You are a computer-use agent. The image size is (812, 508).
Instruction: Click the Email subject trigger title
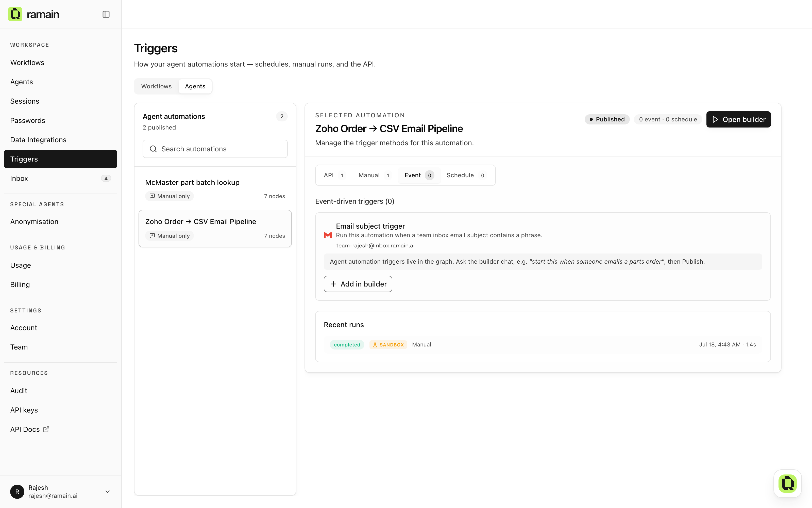[x=370, y=226]
